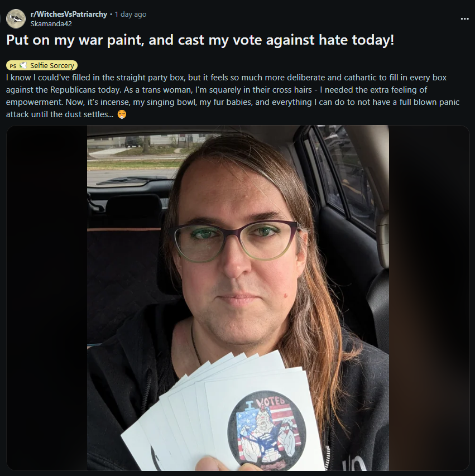The image size is (475, 476).
Task: Click the "1 day ago" timestamp
Action: 131,15
